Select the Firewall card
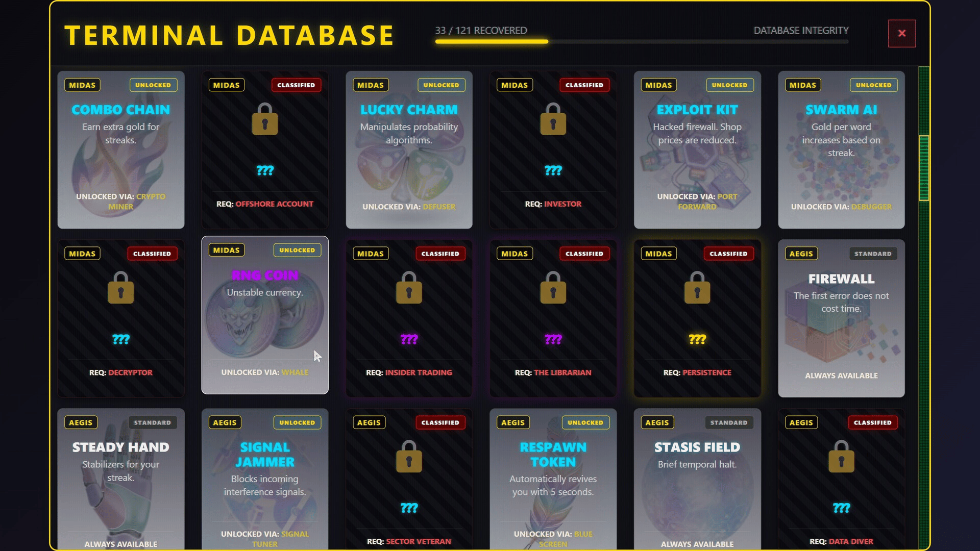This screenshot has width=980, height=551. 841,319
